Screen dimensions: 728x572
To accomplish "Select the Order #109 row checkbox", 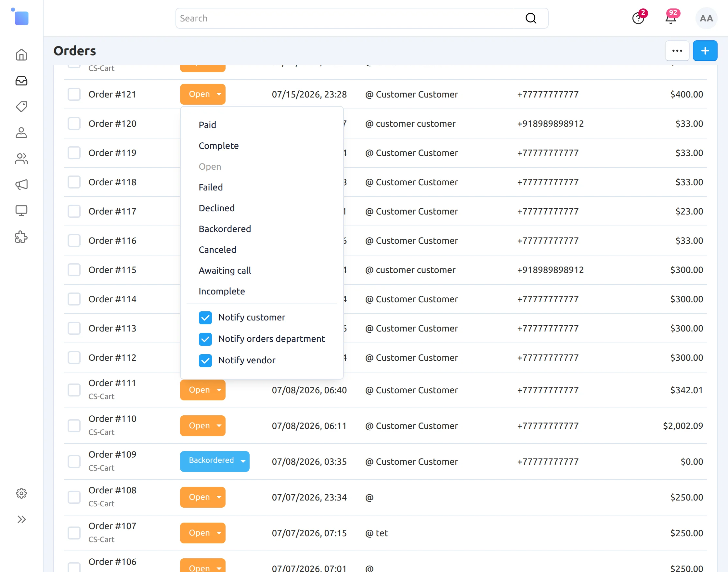I will (x=74, y=461).
